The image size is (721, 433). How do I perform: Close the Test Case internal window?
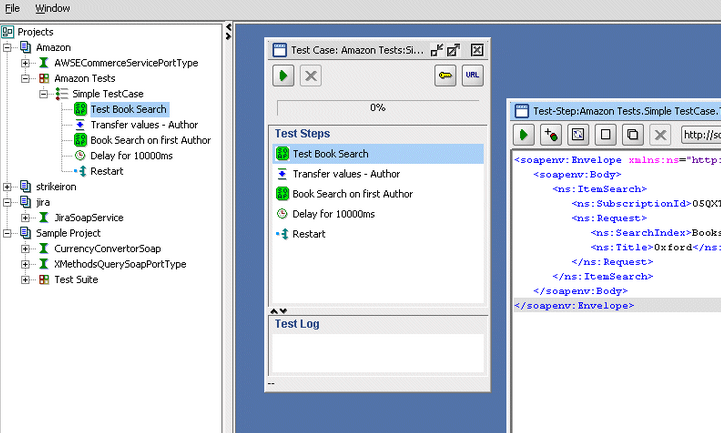pyautogui.click(x=477, y=50)
